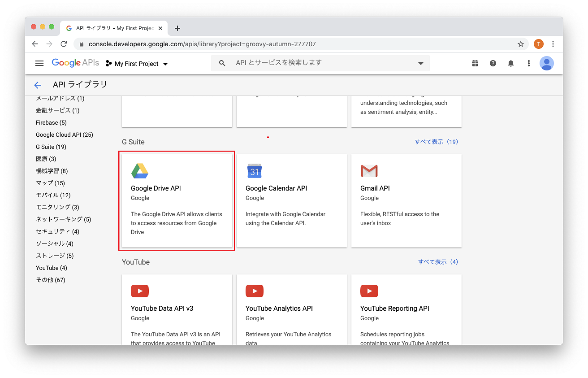Filter by 医療 (3) category
Viewport: 588px width, 378px height.
tap(46, 159)
